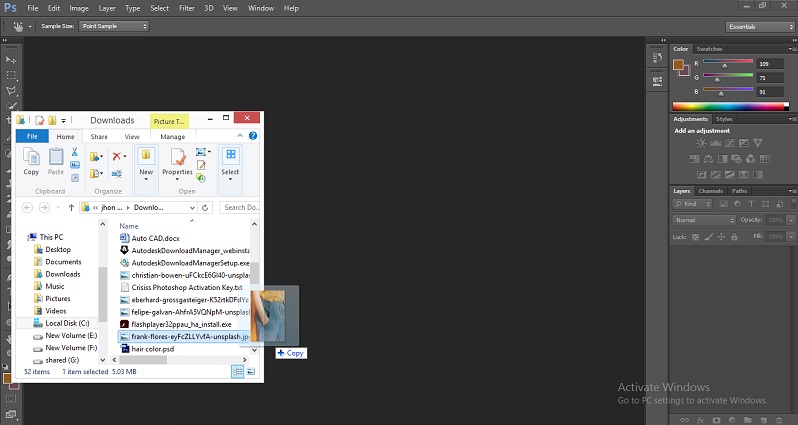Select the Lasso tool
798x425 pixels.
(x=11, y=91)
